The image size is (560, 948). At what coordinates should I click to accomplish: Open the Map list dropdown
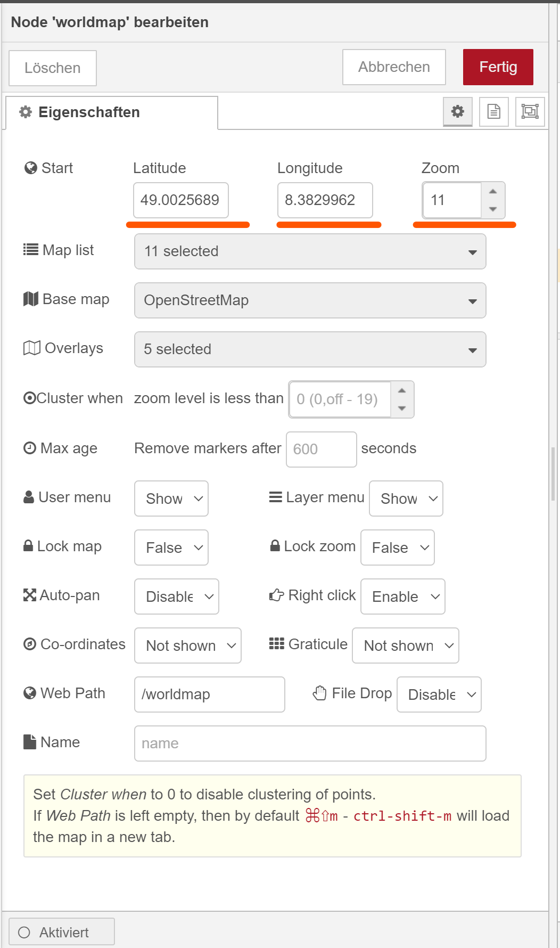pos(310,251)
